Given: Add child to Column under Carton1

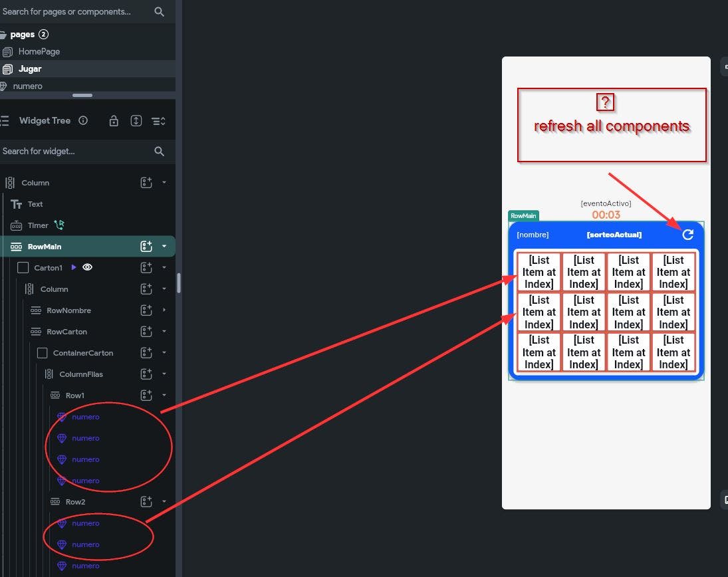Looking at the screenshot, I should pyautogui.click(x=146, y=288).
